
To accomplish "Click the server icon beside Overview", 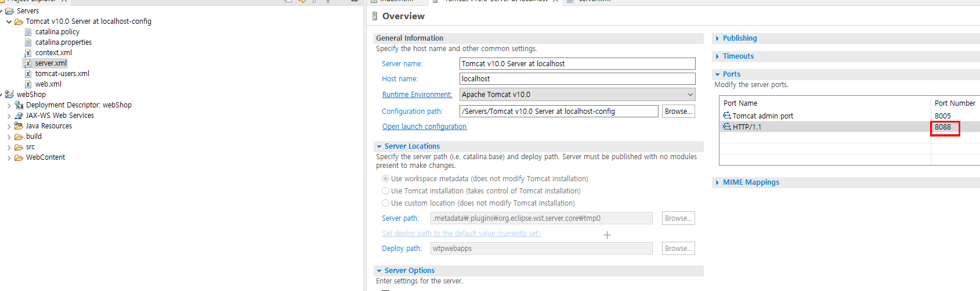I will (375, 16).
